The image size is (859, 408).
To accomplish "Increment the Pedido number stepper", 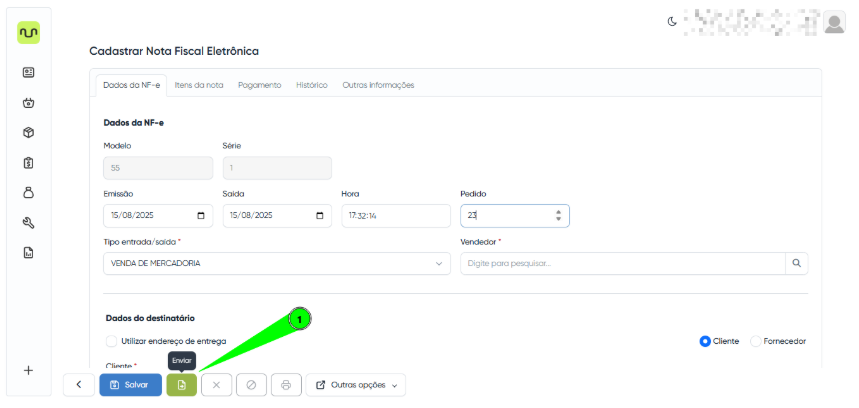I will pos(558,211).
